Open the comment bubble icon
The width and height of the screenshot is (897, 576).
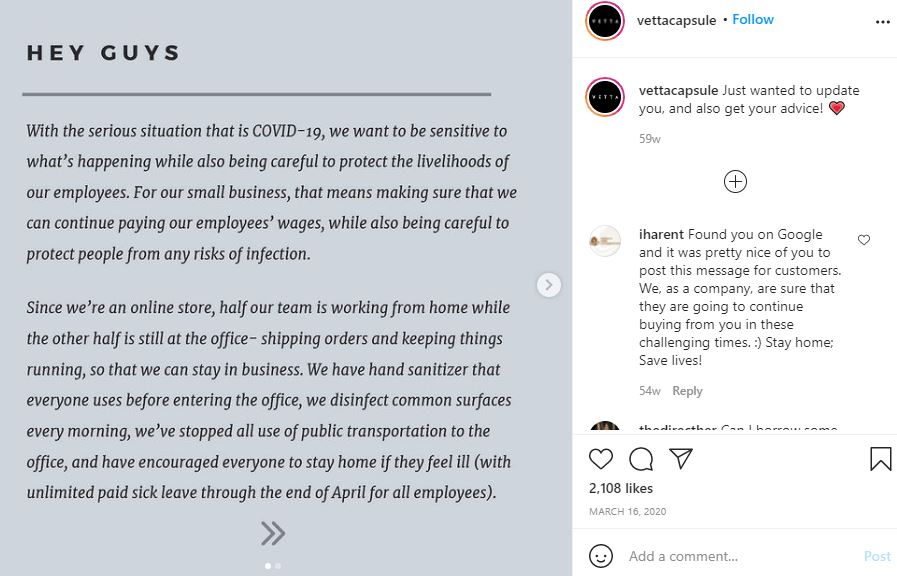(x=641, y=459)
